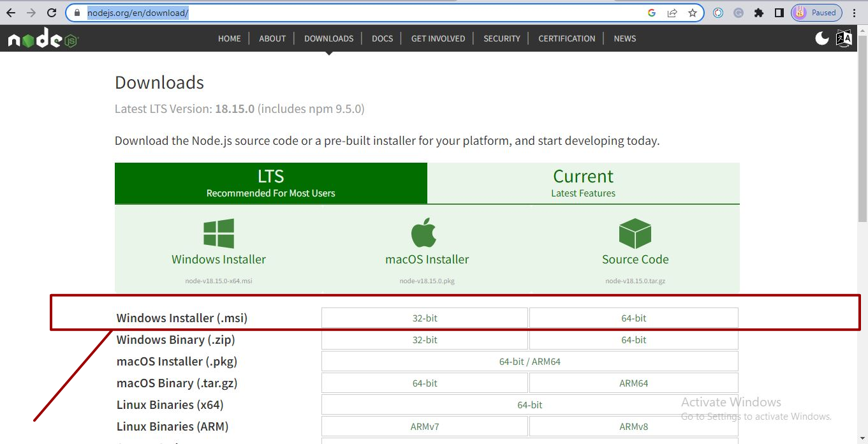The width and height of the screenshot is (868, 444).
Task: Open Chrome three-dot menu
Action: (855, 13)
